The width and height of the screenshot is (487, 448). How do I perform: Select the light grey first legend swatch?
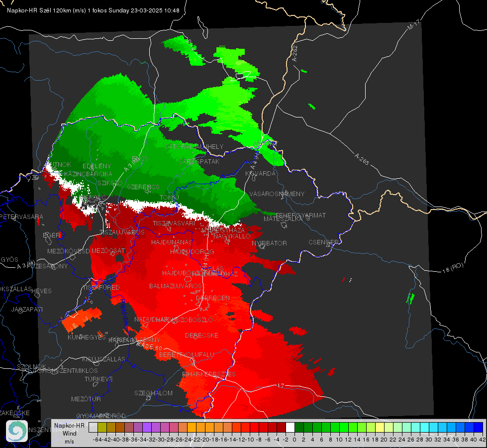click(x=93, y=428)
